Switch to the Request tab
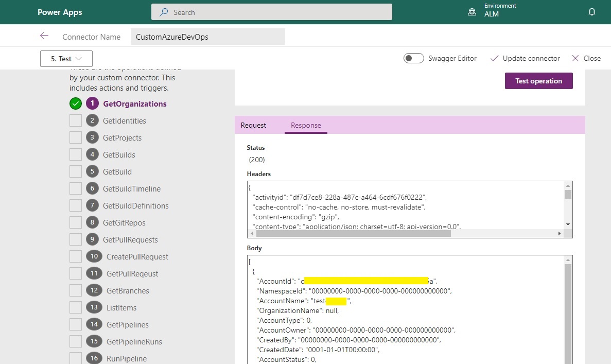611x364 pixels. [x=253, y=125]
